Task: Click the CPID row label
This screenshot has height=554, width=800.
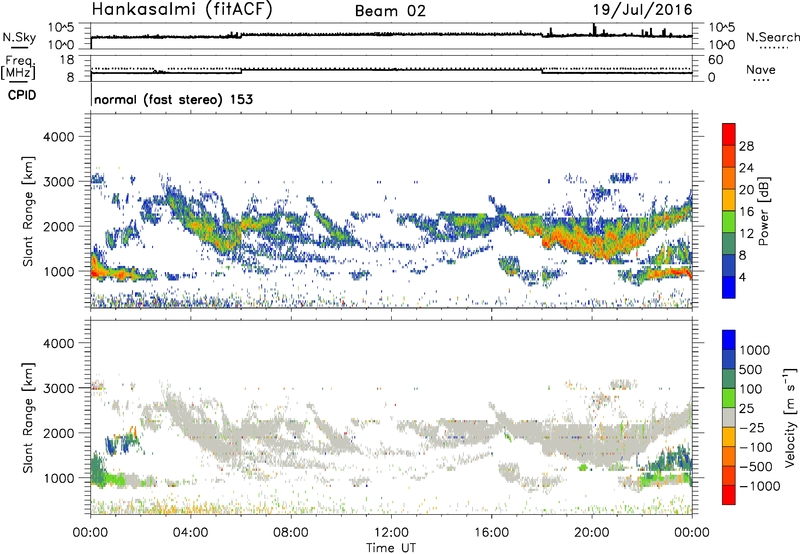Action: tap(22, 95)
